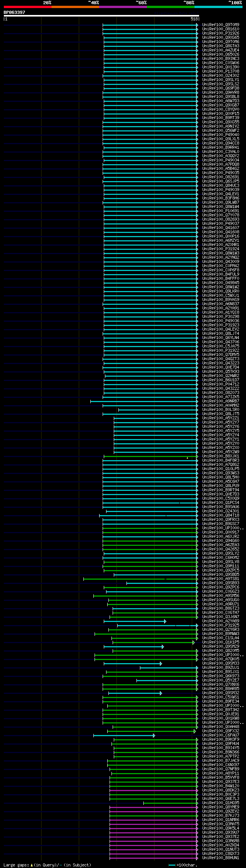Open UniRef100_Q84UC3 hit
The width and height of the screenshot is (246, 868).
221,186
